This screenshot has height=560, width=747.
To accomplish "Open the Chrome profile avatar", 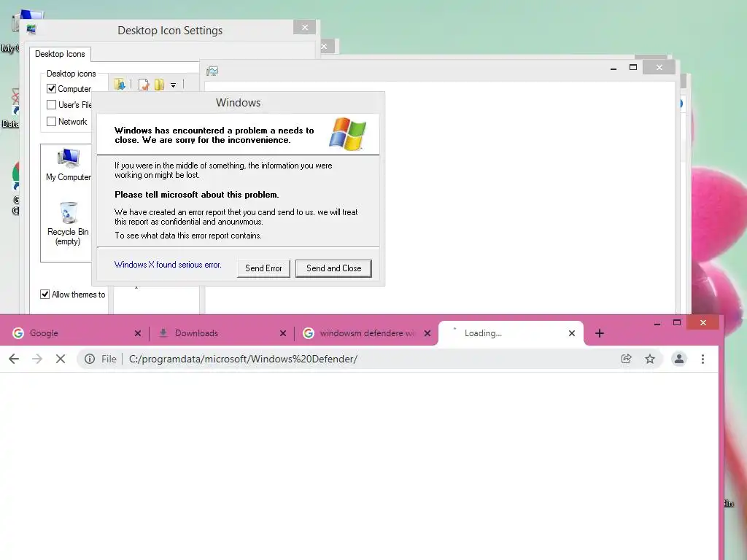I will [679, 359].
